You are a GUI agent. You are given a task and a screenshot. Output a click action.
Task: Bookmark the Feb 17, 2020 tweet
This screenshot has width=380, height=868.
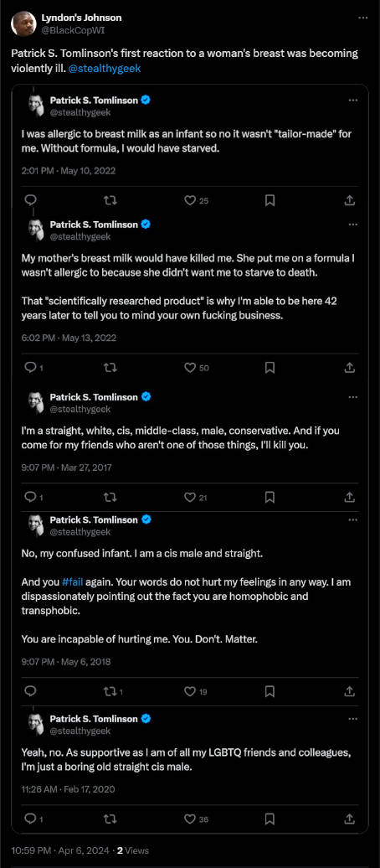pyautogui.click(x=270, y=819)
